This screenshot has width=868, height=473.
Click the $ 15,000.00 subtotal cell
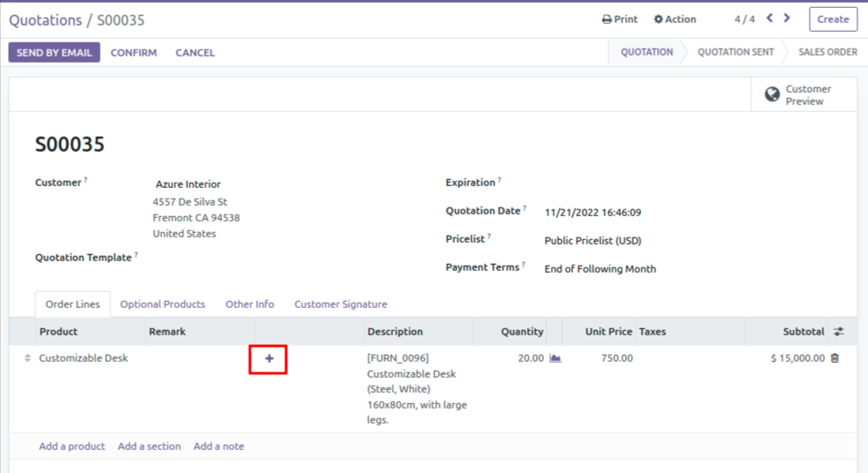point(797,358)
